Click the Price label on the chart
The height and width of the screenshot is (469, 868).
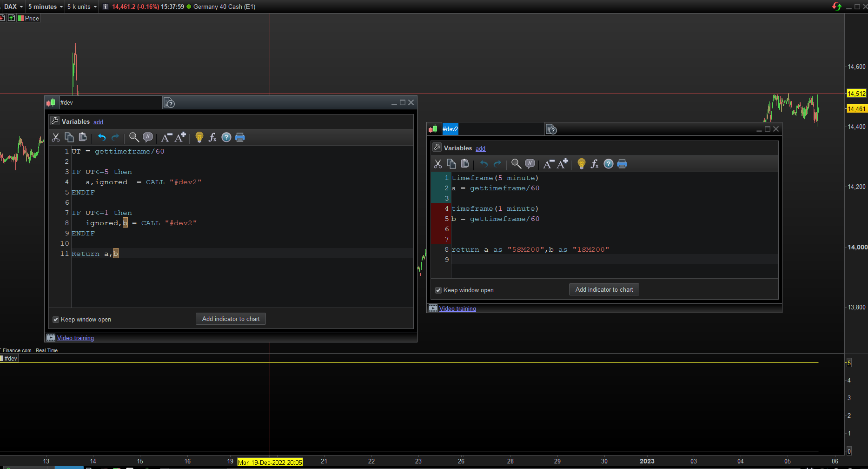32,18
